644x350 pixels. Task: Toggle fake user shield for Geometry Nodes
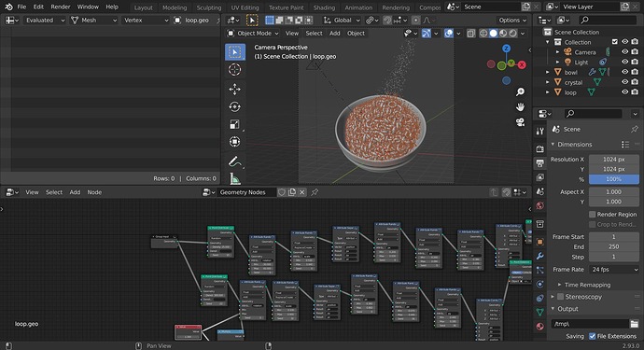pos(282,192)
